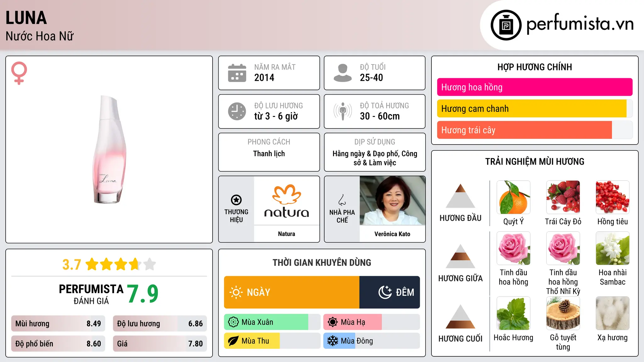Click the star badge icon above Thương hiệu
Viewport: 644px width, 362px height.
[x=236, y=200]
